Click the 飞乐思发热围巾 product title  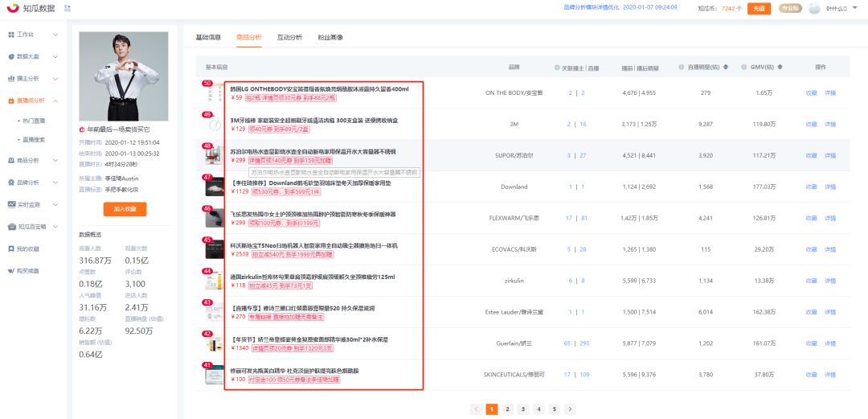pos(313,214)
